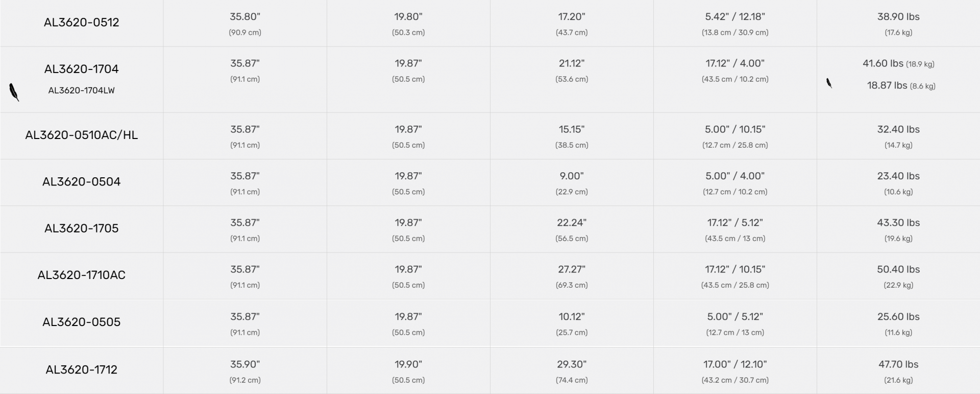
Task: Select the 35.90" dimension cell
Action: pyautogui.click(x=245, y=364)
